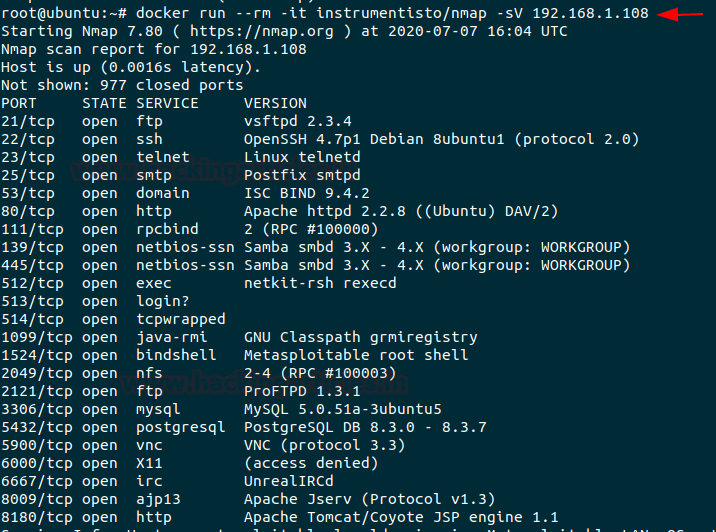Click the Apache Tomcat/Coyote JSP engine text
716x532 pixels.
388,517
